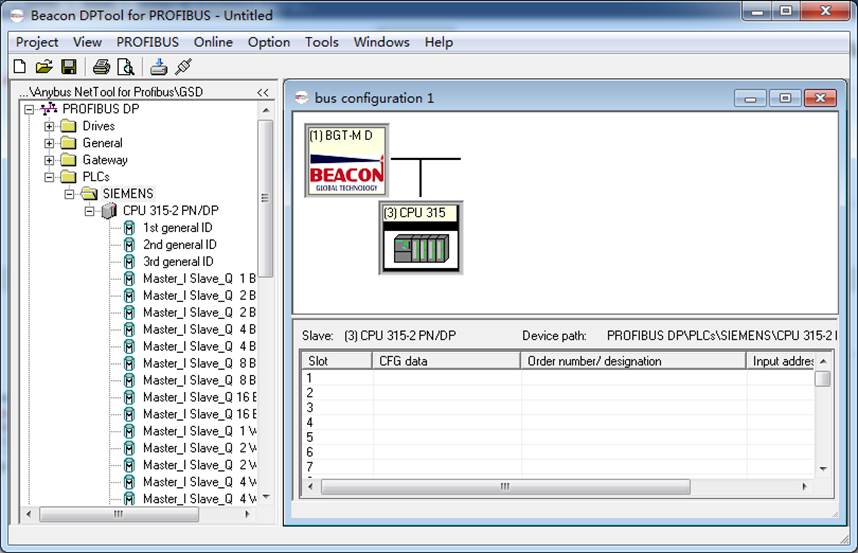
Task: Open a project file via toolbar icon
Action: point(44,67)
